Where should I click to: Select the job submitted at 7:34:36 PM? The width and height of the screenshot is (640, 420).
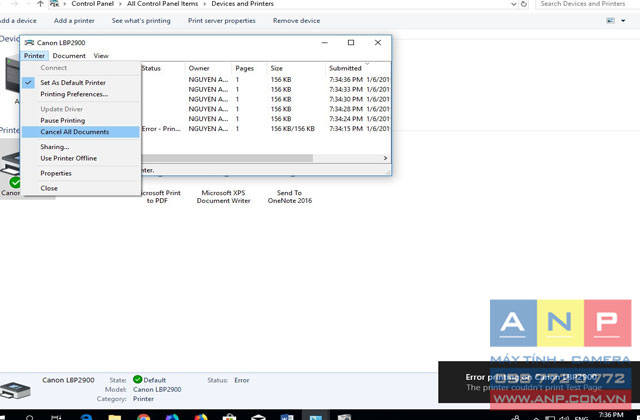coord(266,80)
